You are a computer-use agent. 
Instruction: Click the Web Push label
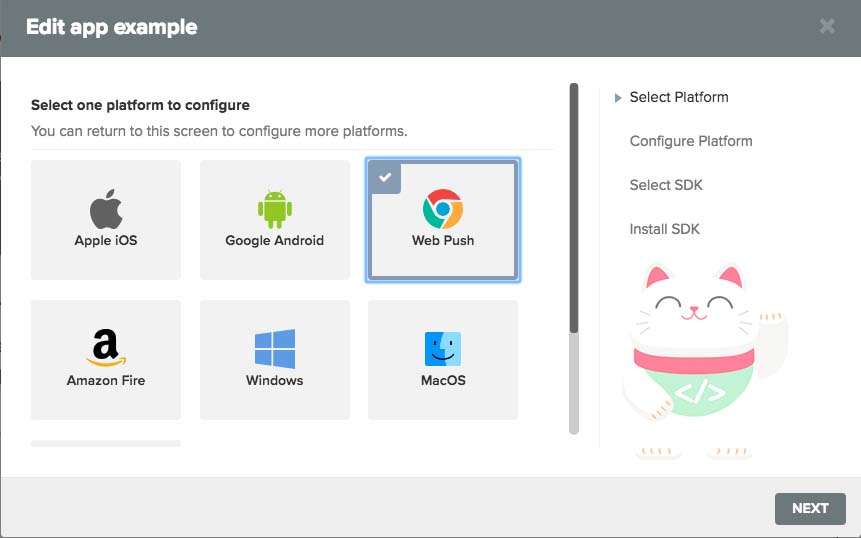(443, 240)
